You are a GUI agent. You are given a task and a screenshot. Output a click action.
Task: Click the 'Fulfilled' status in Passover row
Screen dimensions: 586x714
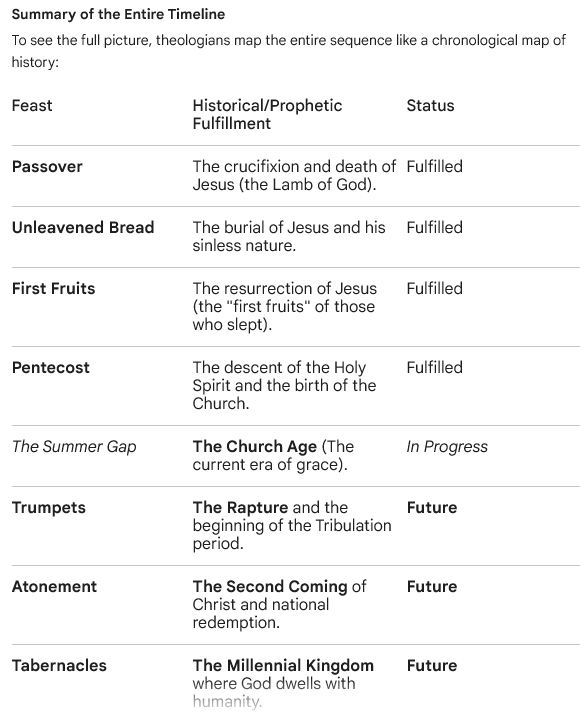click(x=434, y=167)
